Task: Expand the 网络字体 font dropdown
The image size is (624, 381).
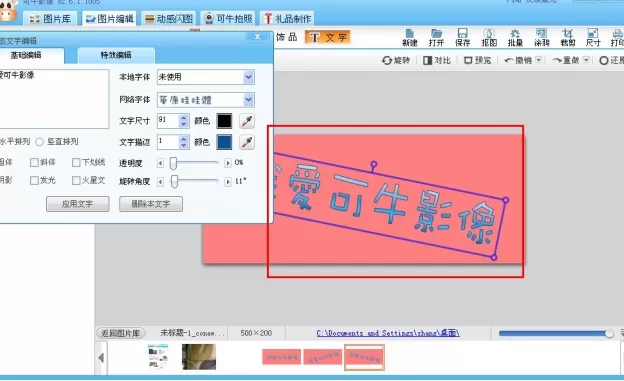Action: pyautogui.click(x=249, y=100)
